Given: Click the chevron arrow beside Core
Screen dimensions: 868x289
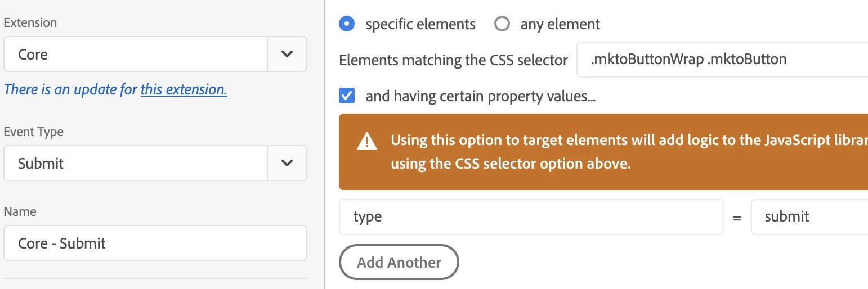Looking at the screenshot, I should point(287,55).
